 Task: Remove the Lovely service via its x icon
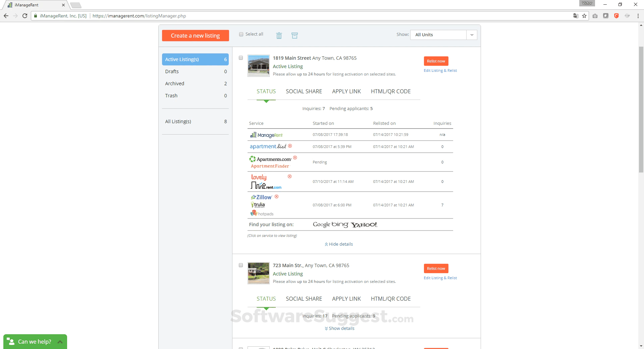289,176
